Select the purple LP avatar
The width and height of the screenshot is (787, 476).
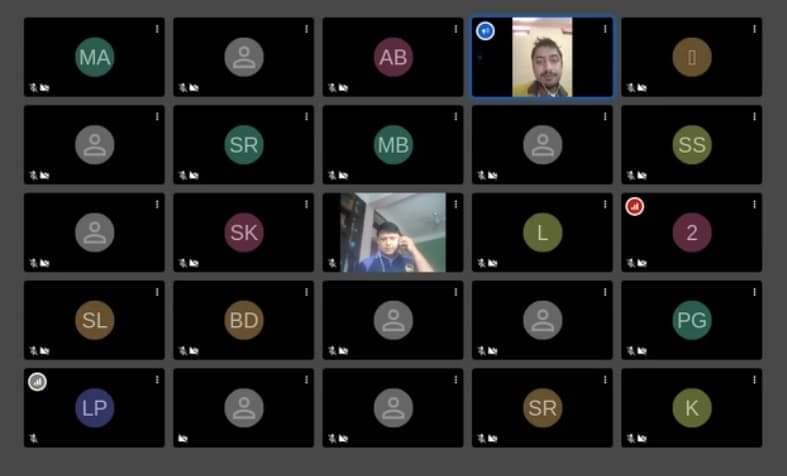[94, 408]
